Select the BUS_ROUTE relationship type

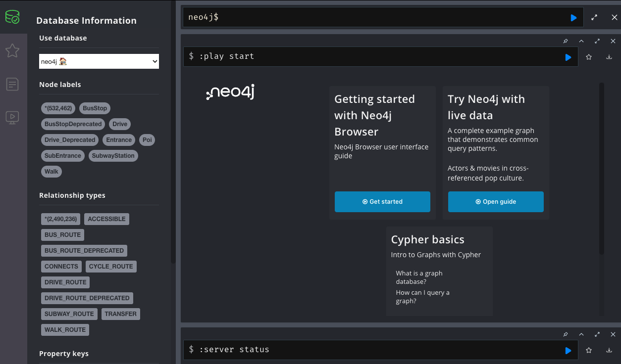[62, 235]
